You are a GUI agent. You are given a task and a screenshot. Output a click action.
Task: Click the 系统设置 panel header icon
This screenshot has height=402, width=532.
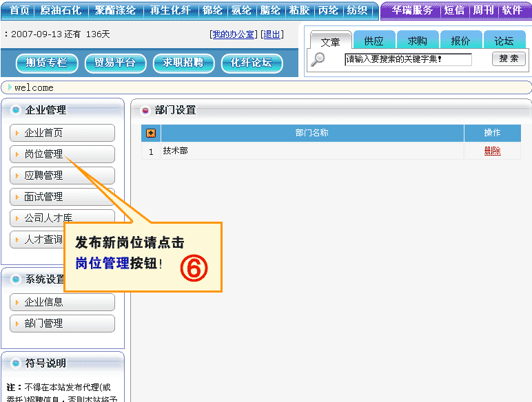(15, 279)
